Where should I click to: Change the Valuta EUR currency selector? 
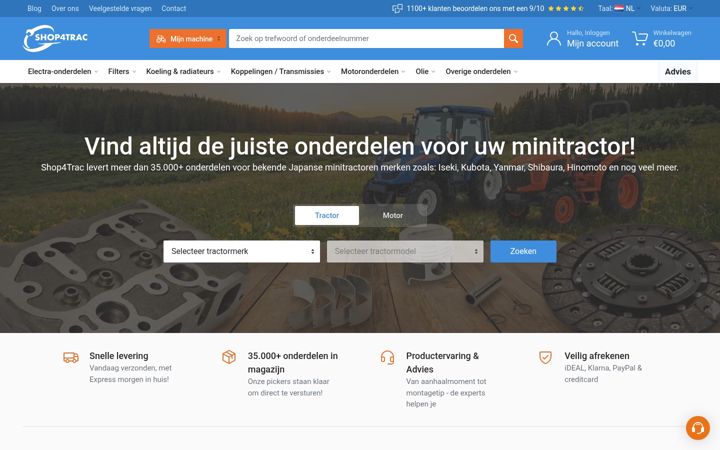[671, 8]
